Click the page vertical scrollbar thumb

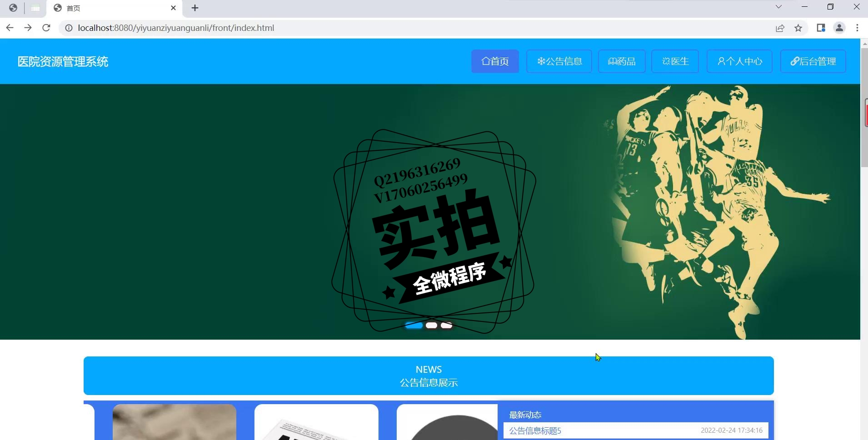pyautogui.click(x=864, y=108)
